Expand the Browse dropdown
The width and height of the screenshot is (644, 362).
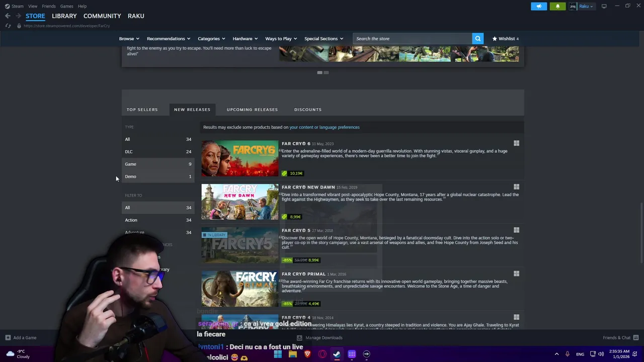(x=129, y=39)
